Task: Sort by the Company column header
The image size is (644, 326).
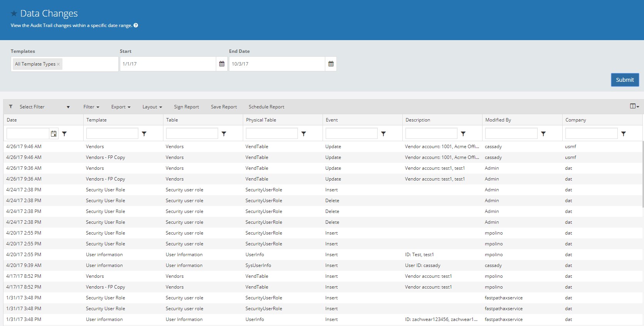Action: pos(602,120)
